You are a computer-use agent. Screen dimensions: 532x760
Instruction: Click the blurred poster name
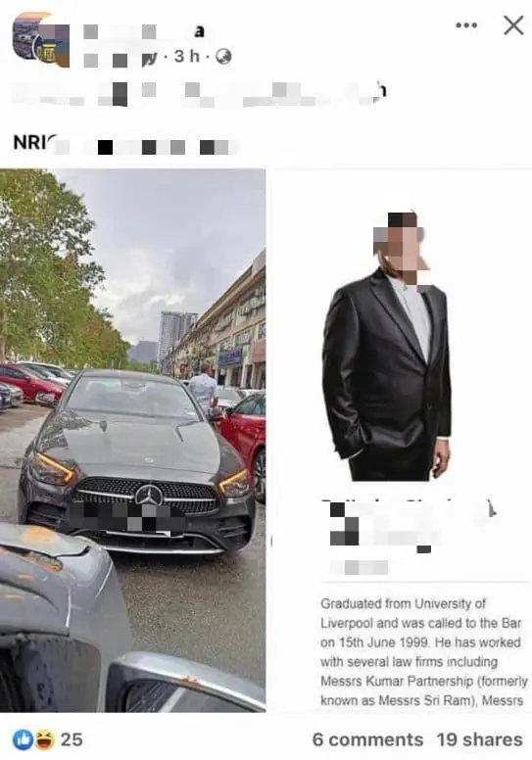pos(144,32)
